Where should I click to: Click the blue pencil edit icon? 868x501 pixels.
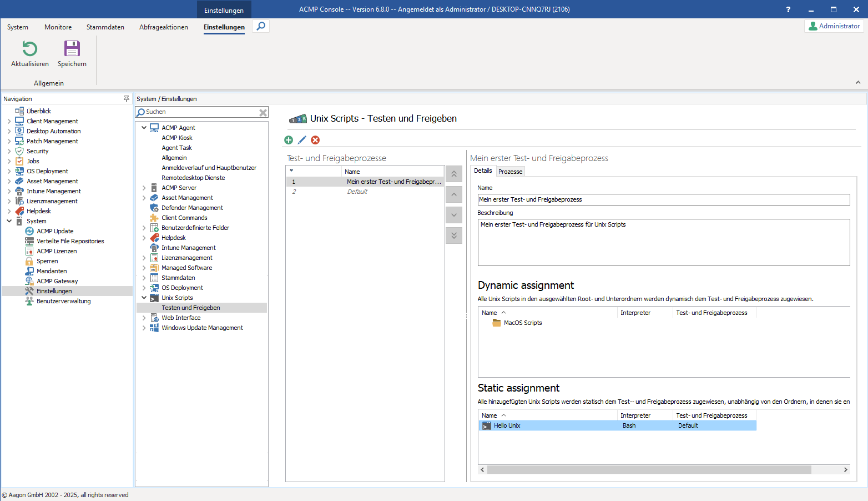click(x=302, y=140)
